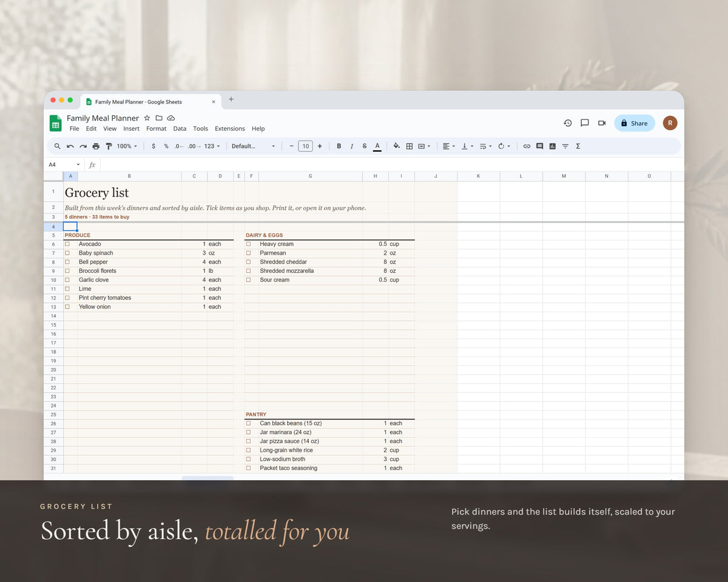Click the font size input field
The image size is (728, 582).
point(305,146)
